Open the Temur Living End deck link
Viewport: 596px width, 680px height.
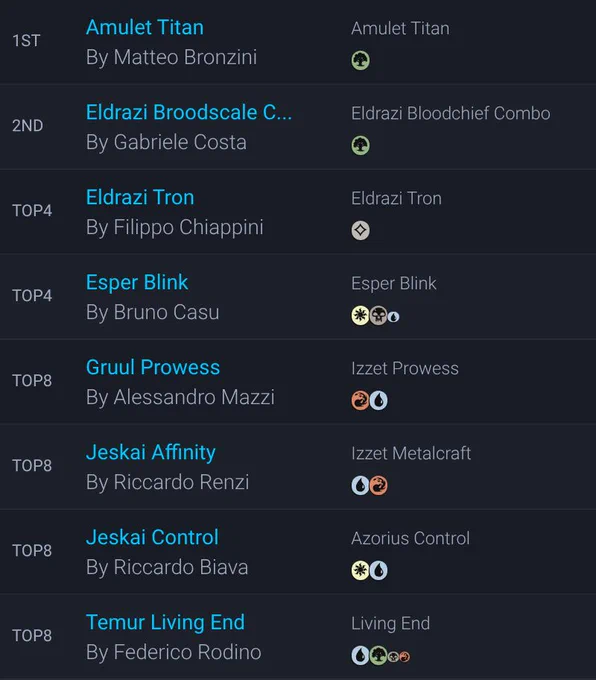click(165, 622)
